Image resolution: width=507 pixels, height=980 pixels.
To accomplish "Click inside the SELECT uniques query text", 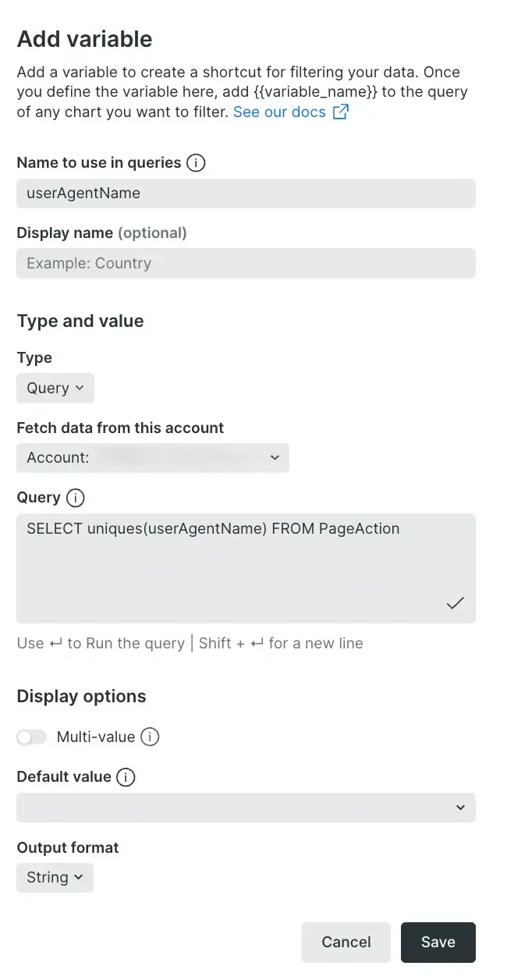I will click(213, 529).
